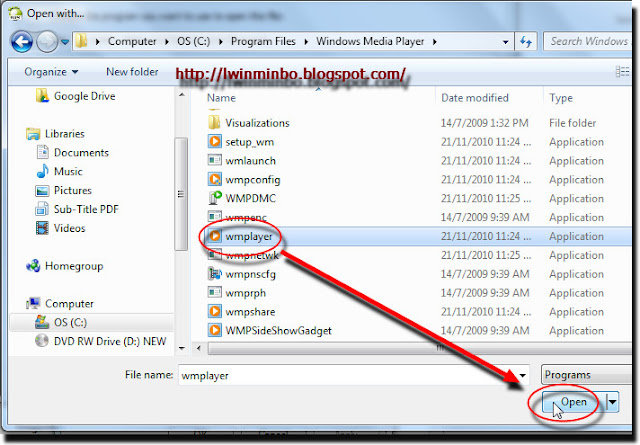
Task: Open the Videos library
Action: (x=69, y=228)
